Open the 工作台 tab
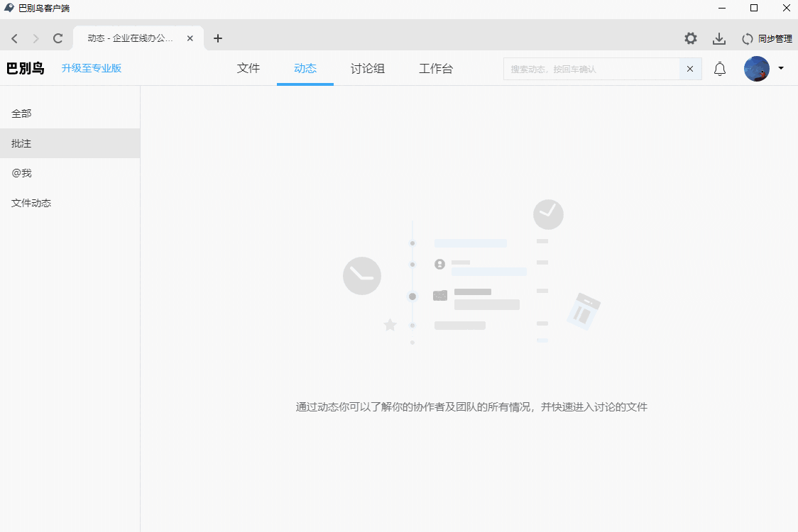 (436, 69)
